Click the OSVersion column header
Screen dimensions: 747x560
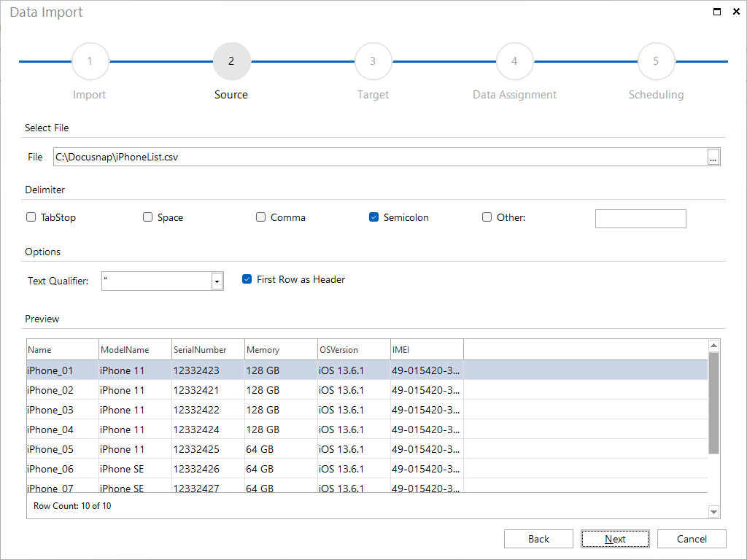point(354,349)
